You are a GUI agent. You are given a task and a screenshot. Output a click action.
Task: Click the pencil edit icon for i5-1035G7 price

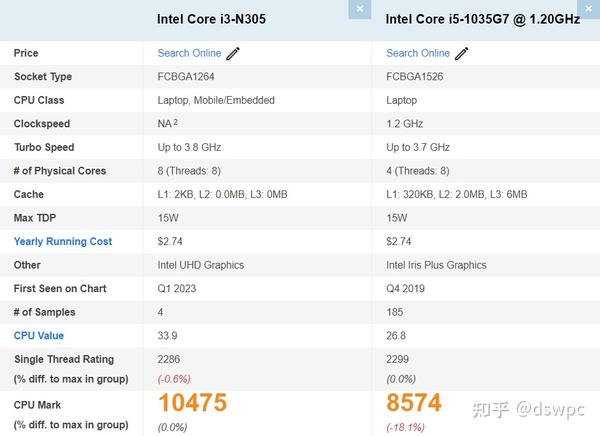pyautogui.click(x=461, y=54)
